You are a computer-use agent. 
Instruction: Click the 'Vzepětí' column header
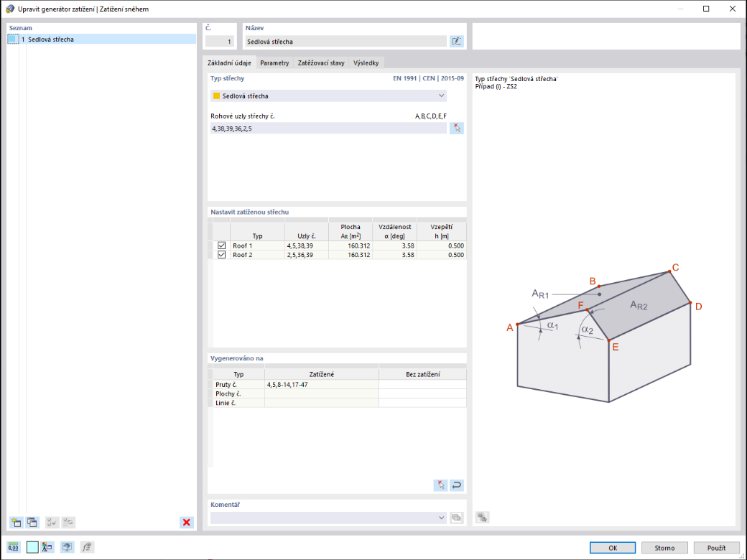tap(441, 231)
